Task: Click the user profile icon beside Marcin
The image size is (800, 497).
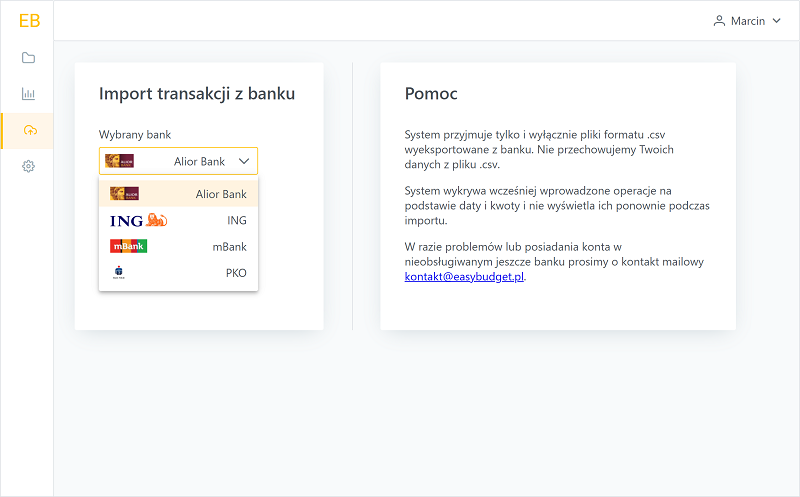Action: click(719, 21)
